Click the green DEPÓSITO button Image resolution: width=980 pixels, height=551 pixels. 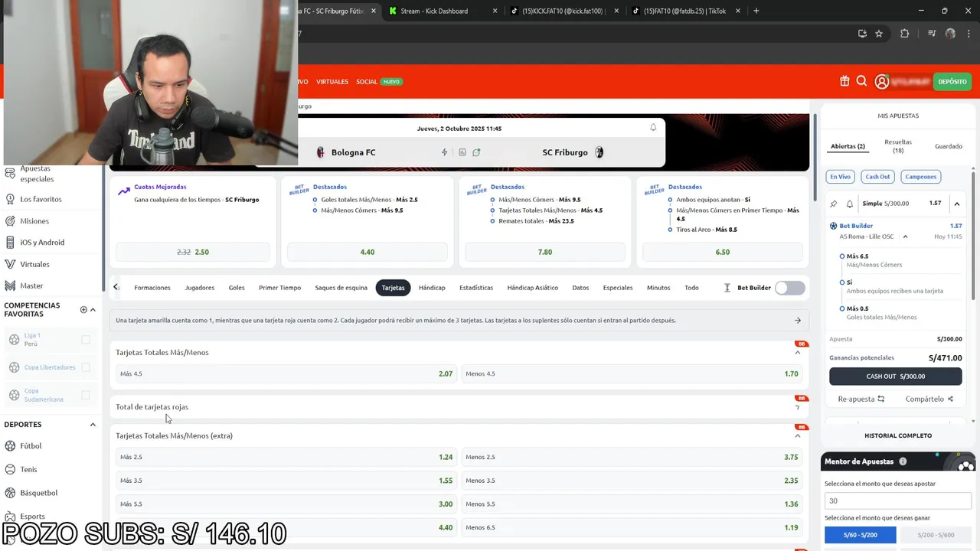coord(952,81)
